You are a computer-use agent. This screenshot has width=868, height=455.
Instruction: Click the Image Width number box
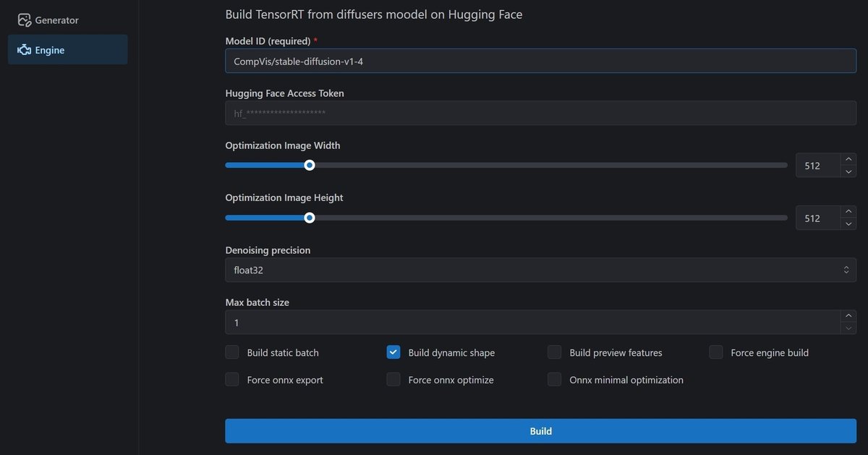[x=817, y=165]
